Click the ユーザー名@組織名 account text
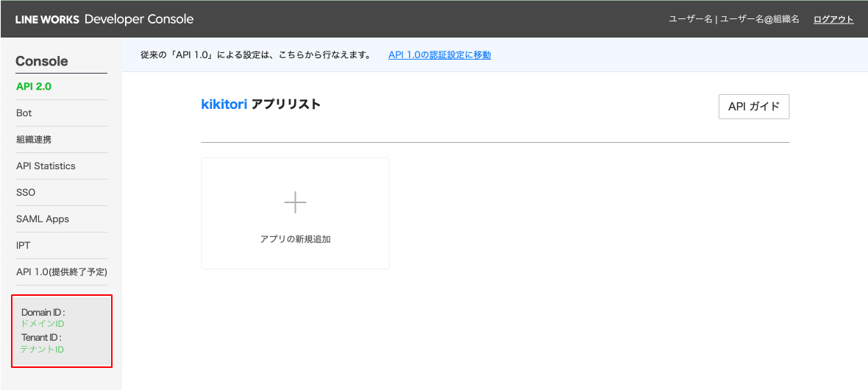Image resolution: width=868 pixels, height=390 pixels. click(x=759, y=19)
